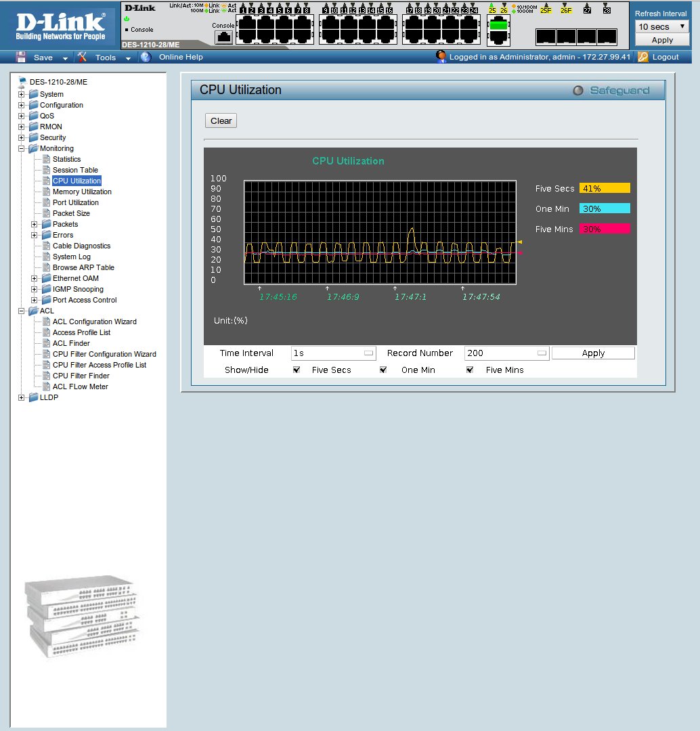
Task: Toggle the One Min checkbox
Action: click(383, 370)
